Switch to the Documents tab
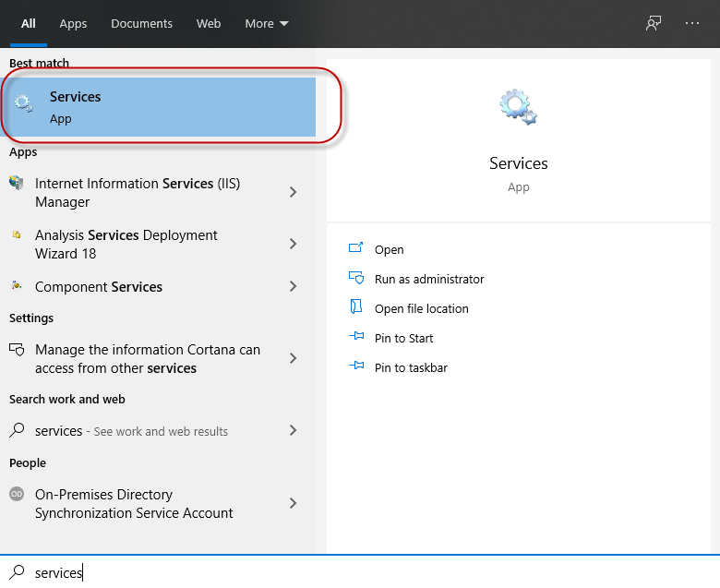 141,23
